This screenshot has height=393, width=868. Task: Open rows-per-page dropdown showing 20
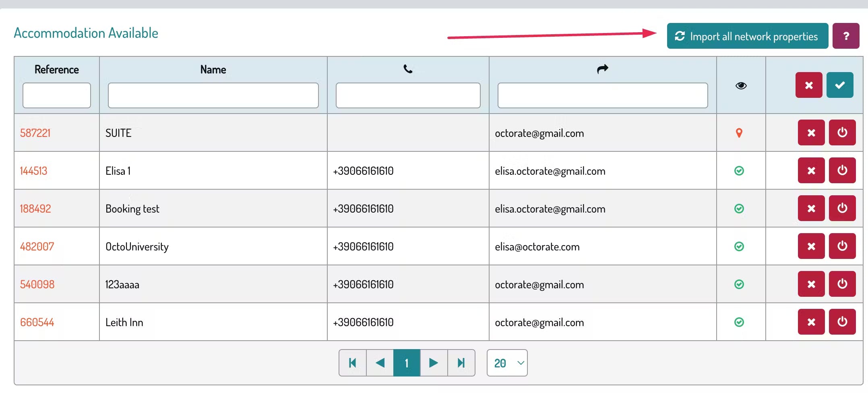coord(507,363)
